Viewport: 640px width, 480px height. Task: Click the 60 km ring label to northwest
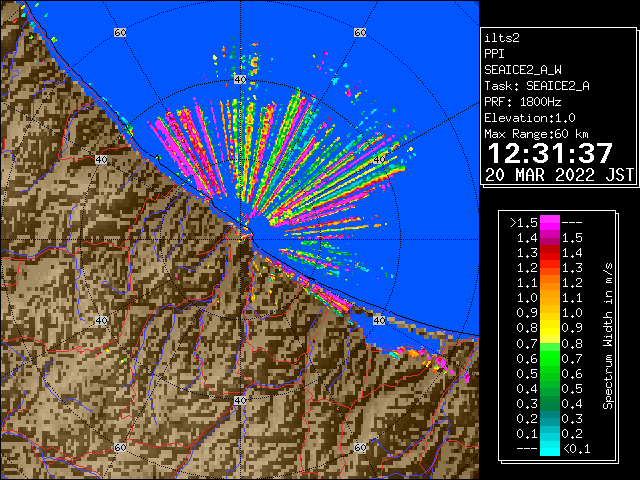(x=120, y=33)
